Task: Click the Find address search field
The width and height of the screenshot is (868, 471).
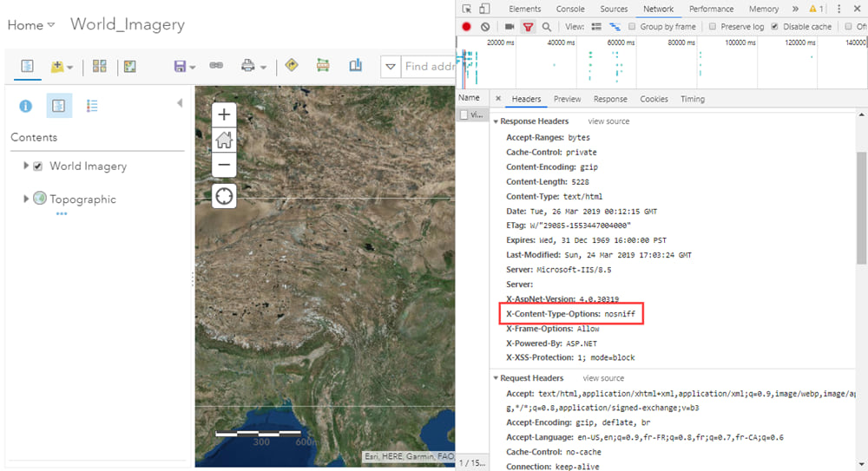Action: 429,67
